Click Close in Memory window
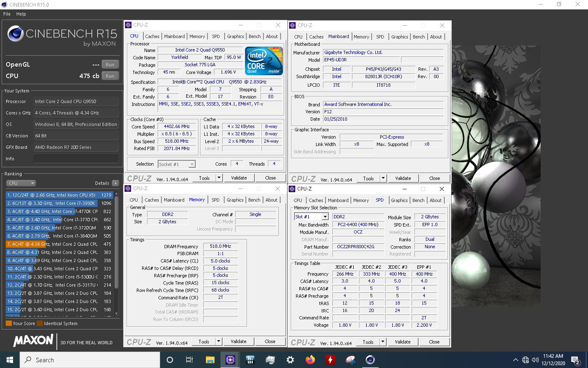 270,341
